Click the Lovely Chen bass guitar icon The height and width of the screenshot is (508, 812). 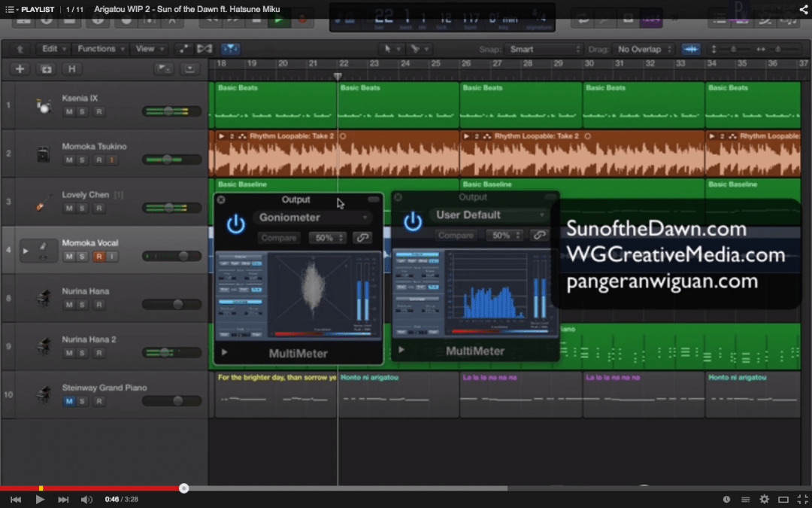[x=43, y=202]
